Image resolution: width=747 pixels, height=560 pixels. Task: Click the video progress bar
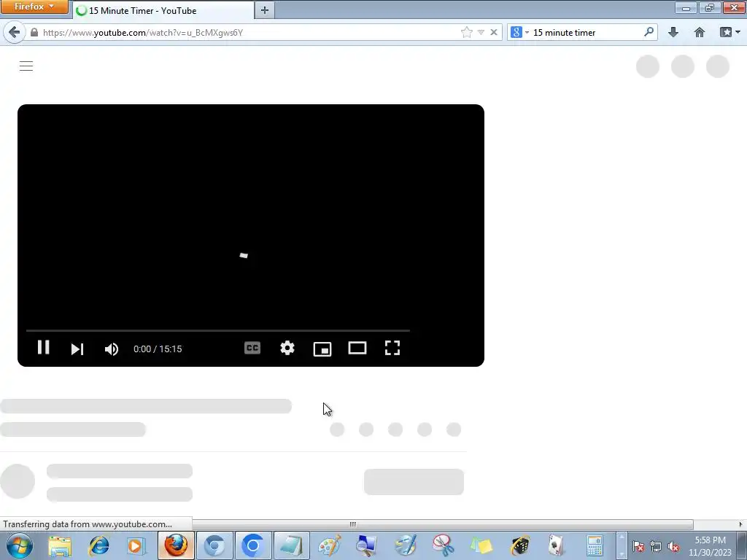point(217,330)
